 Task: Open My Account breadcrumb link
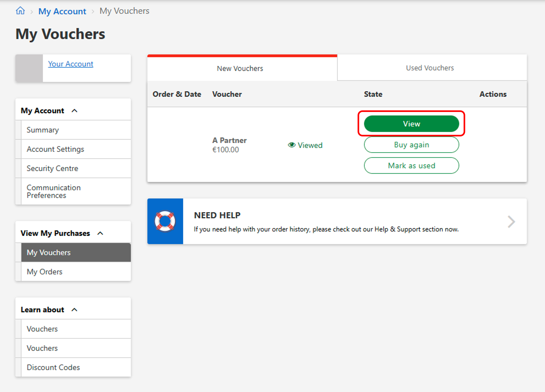[x=62, y=11]
